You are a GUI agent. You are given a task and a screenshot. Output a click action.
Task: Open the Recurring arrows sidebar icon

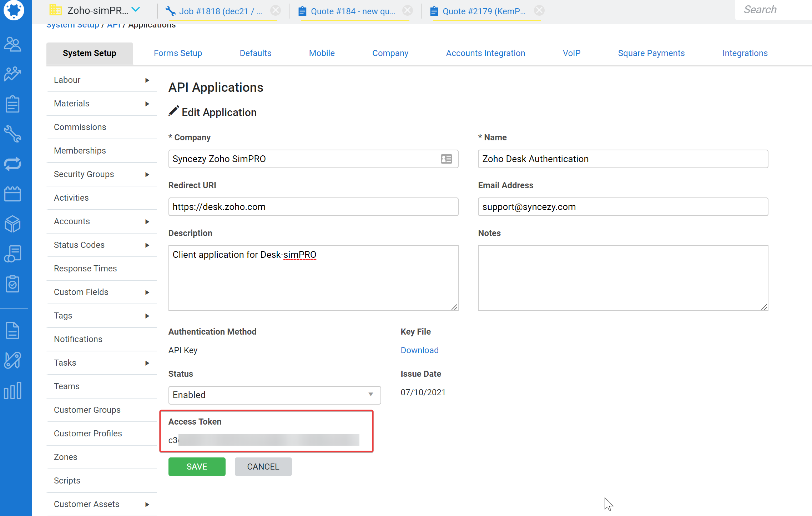click(13, 164)
